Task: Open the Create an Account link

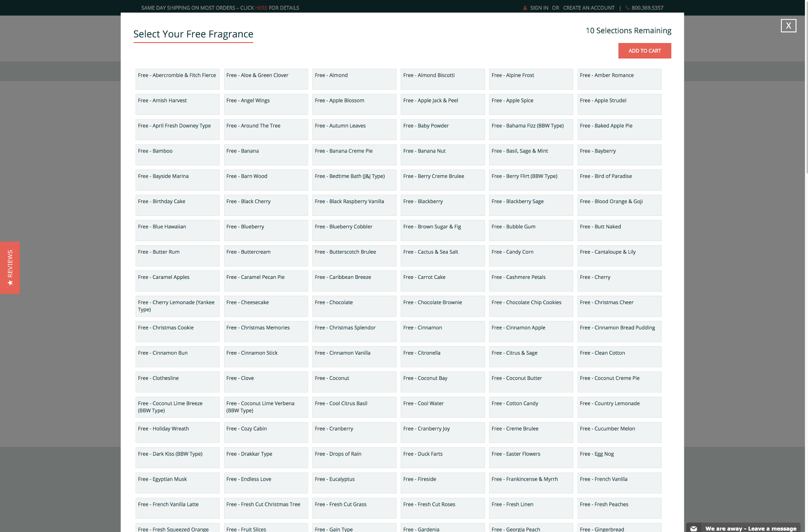Action: [588, 8]
